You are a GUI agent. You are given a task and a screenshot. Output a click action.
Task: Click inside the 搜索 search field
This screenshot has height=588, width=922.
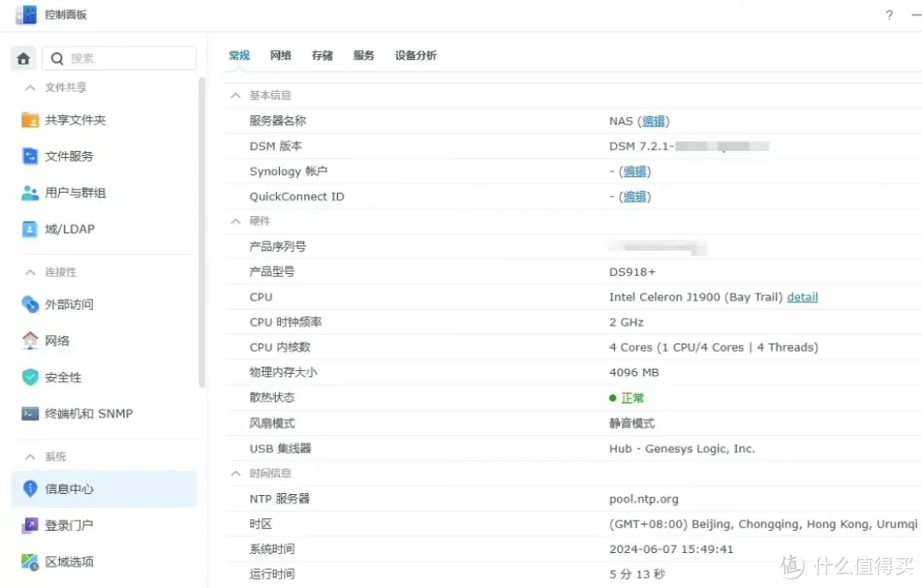(x=120, y=57)
